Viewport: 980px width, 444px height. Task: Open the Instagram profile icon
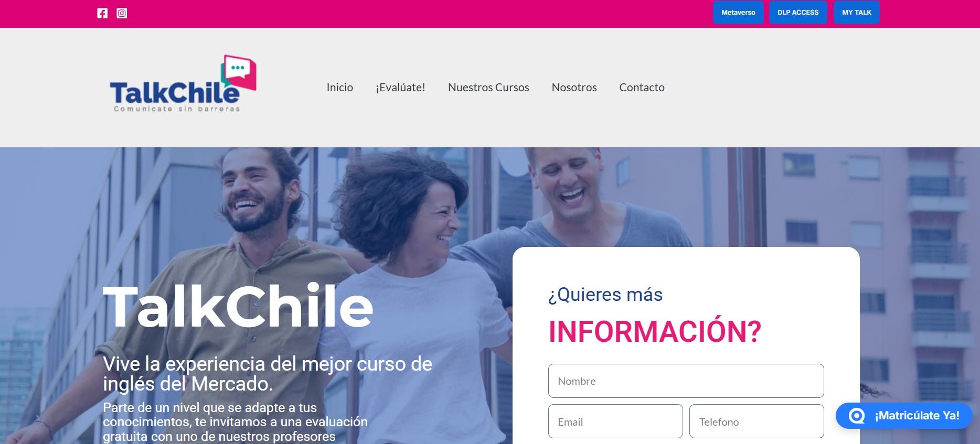(122, 13)
